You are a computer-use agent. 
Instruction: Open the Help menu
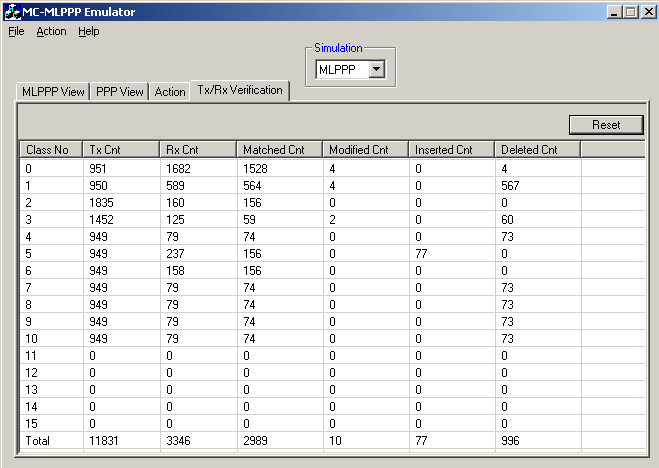pos(89,32)
